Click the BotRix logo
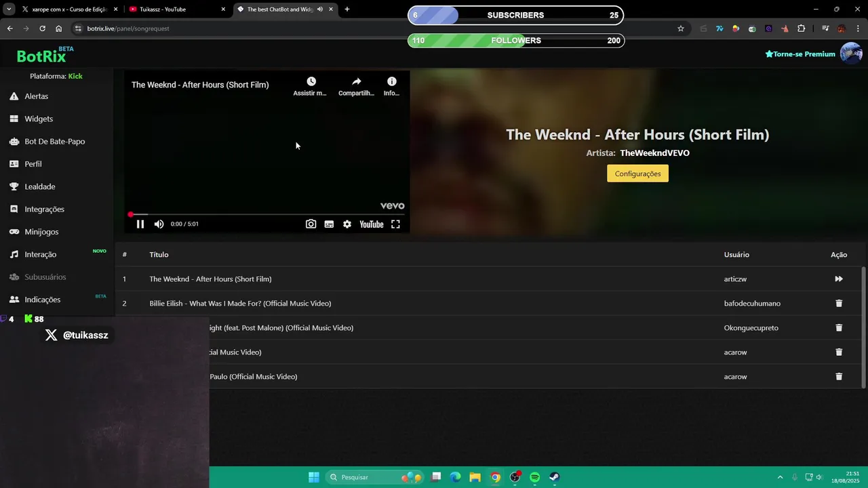This screenshot has width=868, height=488. point(42,54)
